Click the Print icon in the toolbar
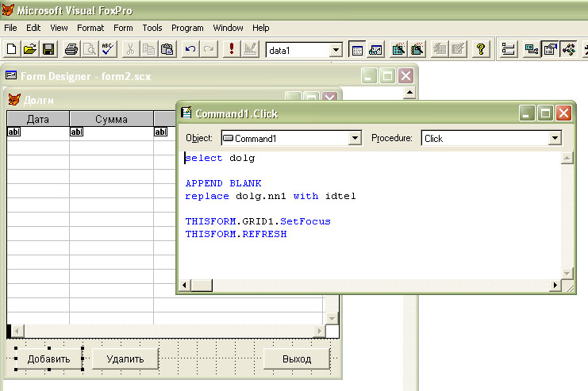The width and height of the screenshot is (588, 391). pos(71,50)
